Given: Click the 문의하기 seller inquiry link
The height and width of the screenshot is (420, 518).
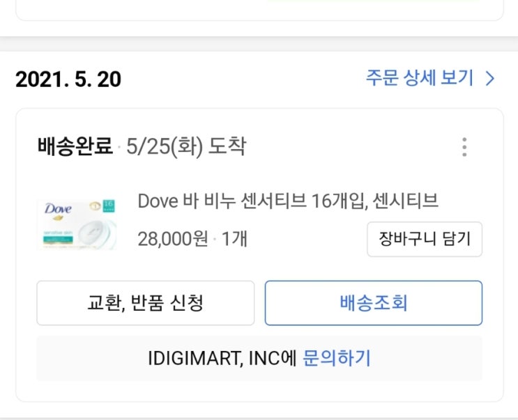Looking at the screenshot, I should [337, 359].
